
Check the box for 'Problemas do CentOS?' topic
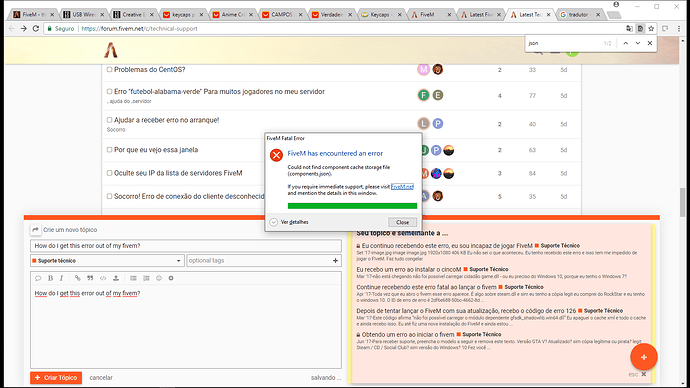tap(110, 70)
